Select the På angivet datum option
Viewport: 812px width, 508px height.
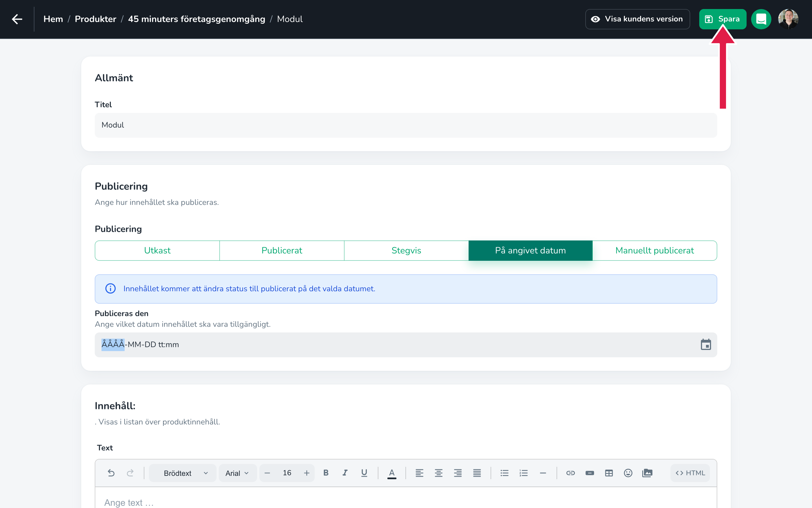coord(531,251)
